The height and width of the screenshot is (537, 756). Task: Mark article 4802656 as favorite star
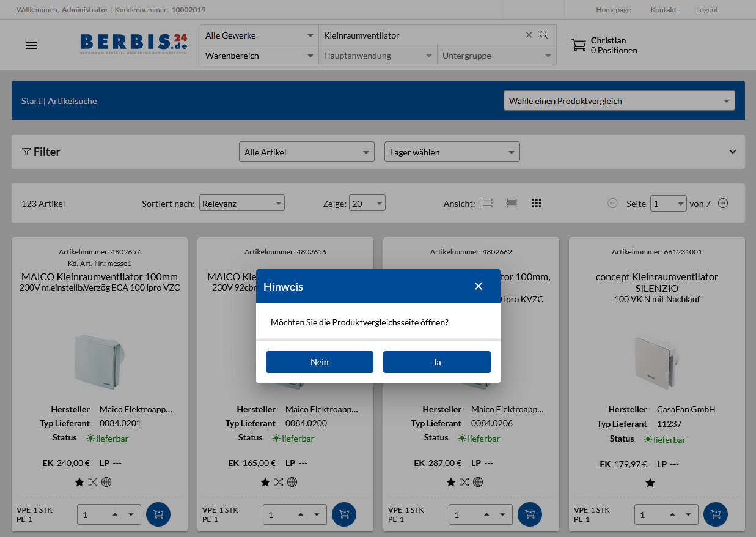pos(265,482)
